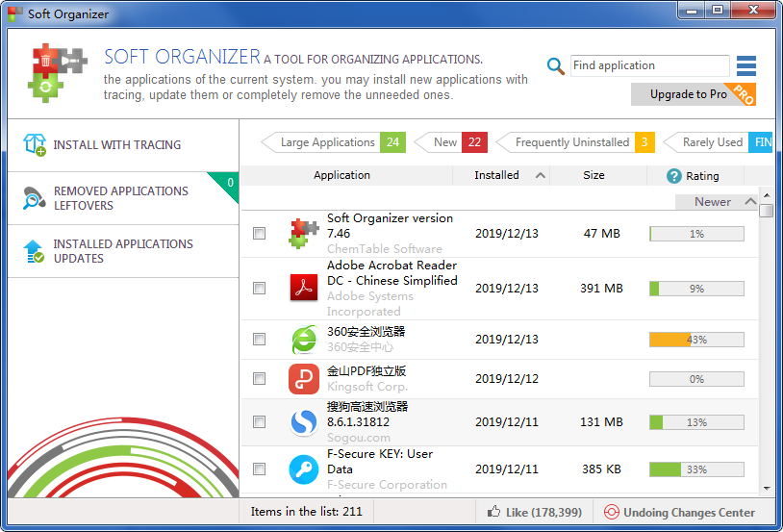Click the list scrollbar down arrow

(x=767, y=489)
